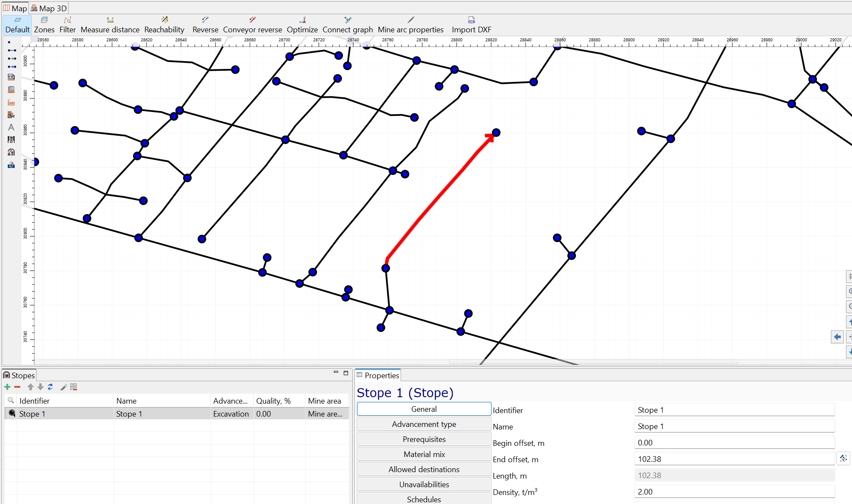Open the Material mix section

pyautogui.click(x=424, y=454)
